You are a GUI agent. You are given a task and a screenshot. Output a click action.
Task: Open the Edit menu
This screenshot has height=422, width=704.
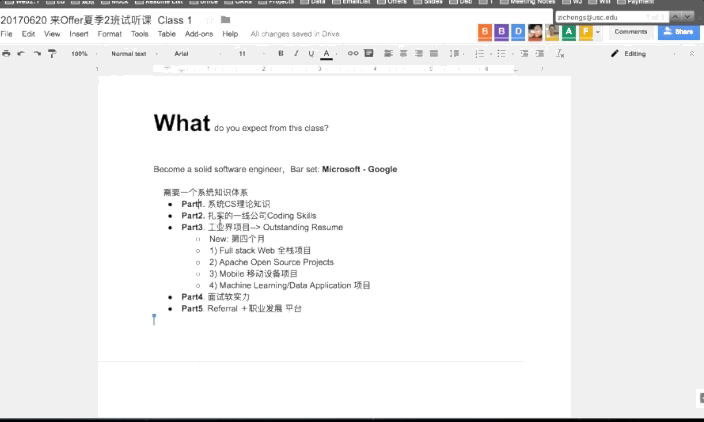pos(28,34)
